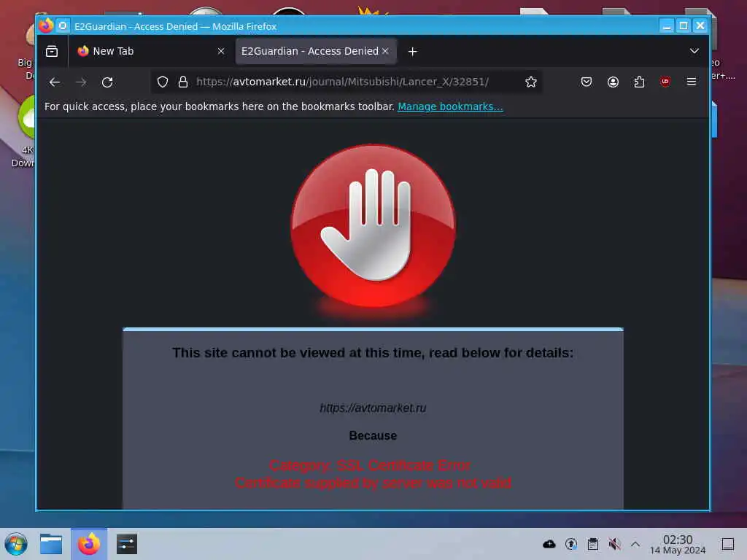Maximize the Firefox window
The image size is (747, 560).
(x=683, y=26)
